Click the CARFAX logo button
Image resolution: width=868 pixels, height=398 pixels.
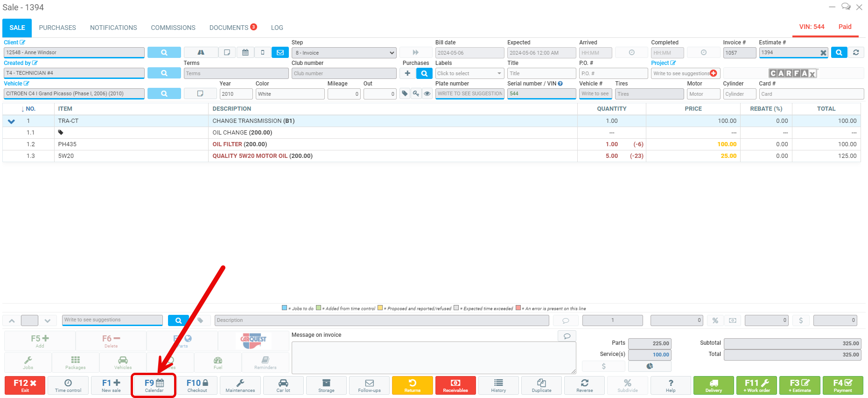pyautogui.click(x=793, y=73)
